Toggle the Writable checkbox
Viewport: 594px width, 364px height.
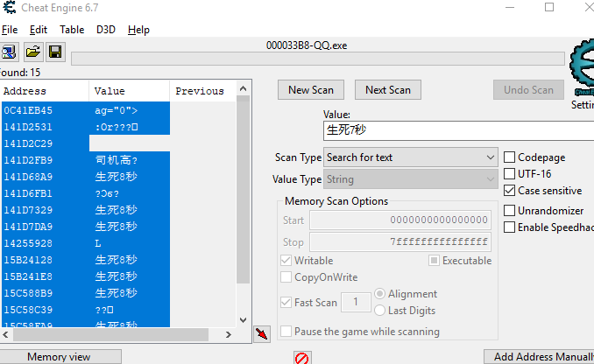click(x=286, y=261)
